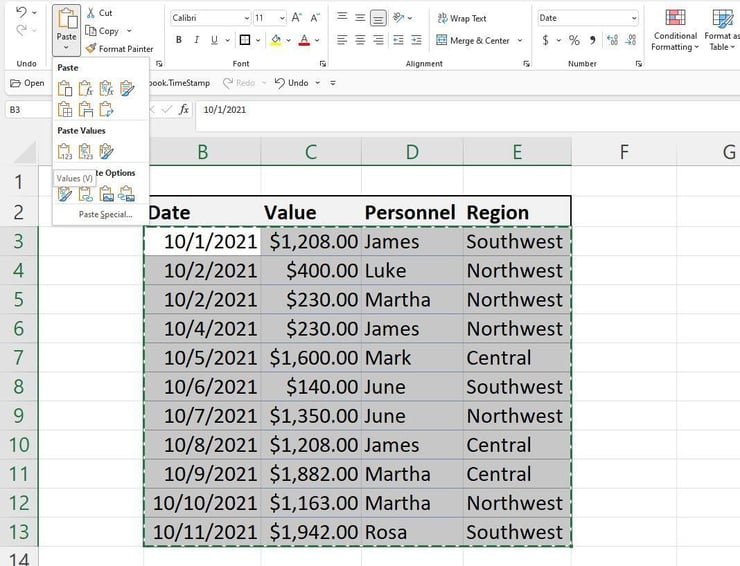The width and height of the screenshot is (740, 566).
Task: Toggle Bold formatting
Action: pyautogui.click(x=179, y=40)
